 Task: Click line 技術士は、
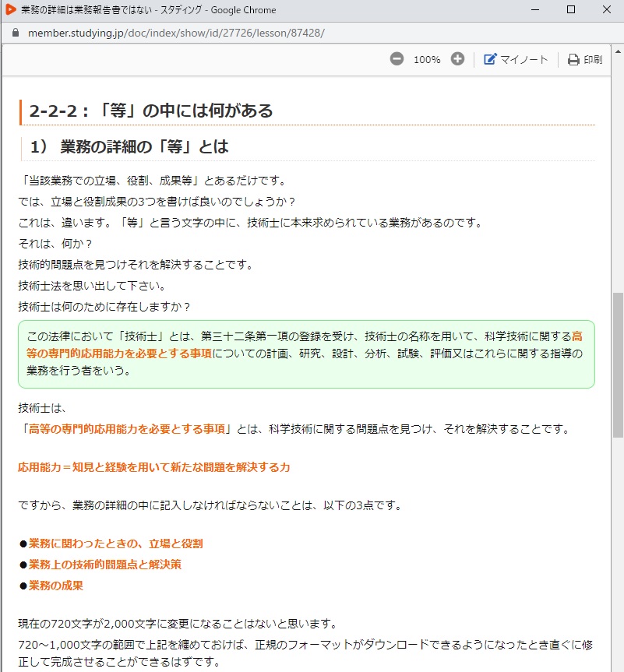pyautogui.click(x=43, y=407)
